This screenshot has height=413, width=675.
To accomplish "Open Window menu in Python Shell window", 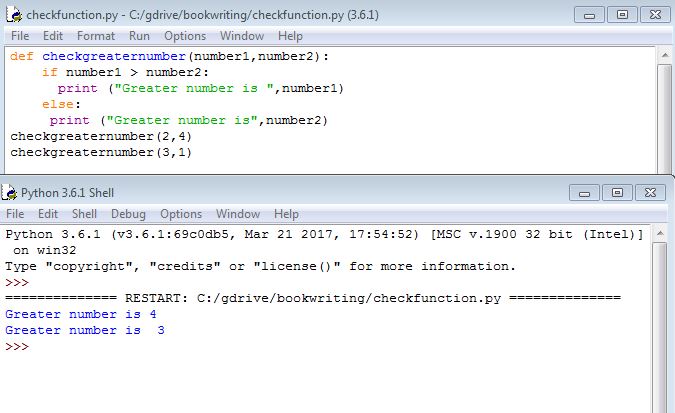I will click(x=238, y=214).
